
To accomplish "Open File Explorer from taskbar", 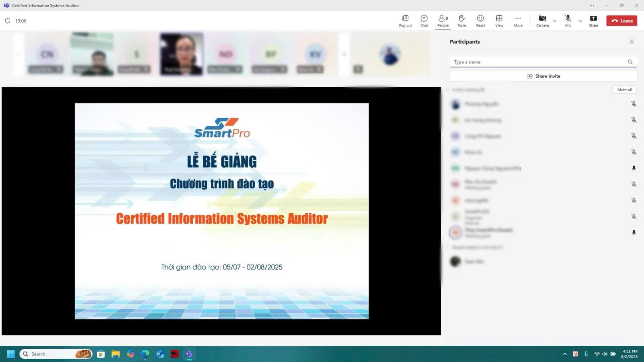I will [x=116, y=354].
